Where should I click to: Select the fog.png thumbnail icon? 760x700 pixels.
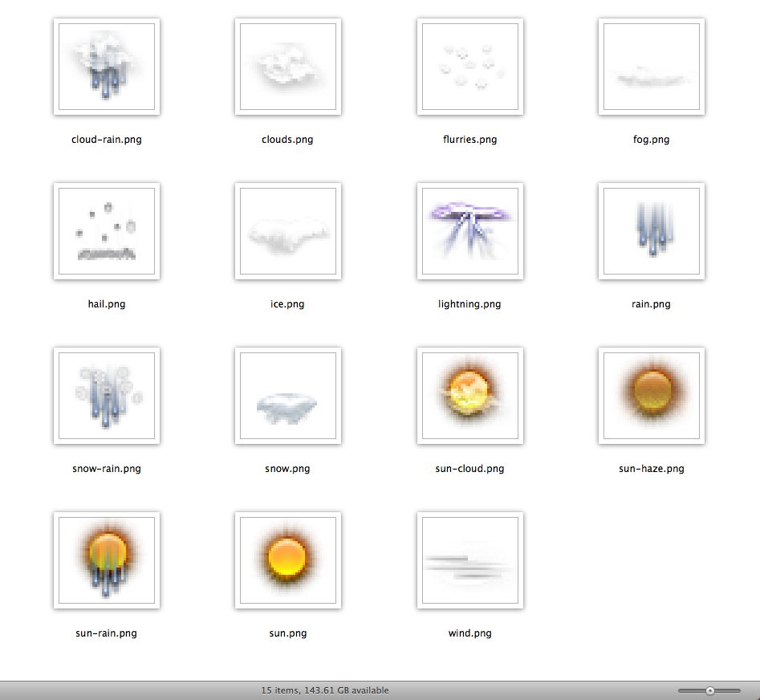point(652,67)
